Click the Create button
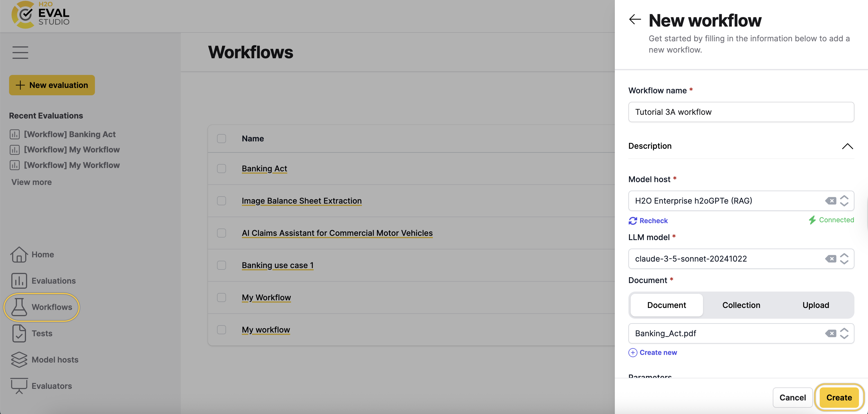 click(x=839, y=398)
